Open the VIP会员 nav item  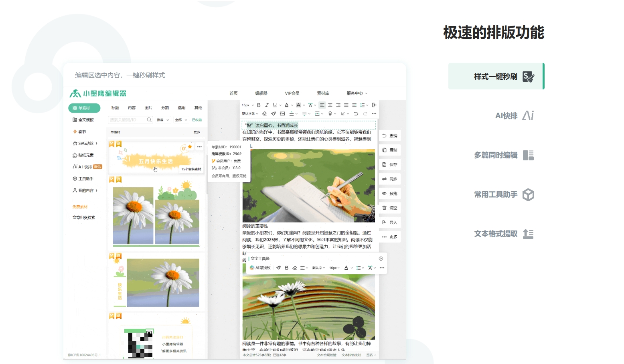(x=292, y=93)
